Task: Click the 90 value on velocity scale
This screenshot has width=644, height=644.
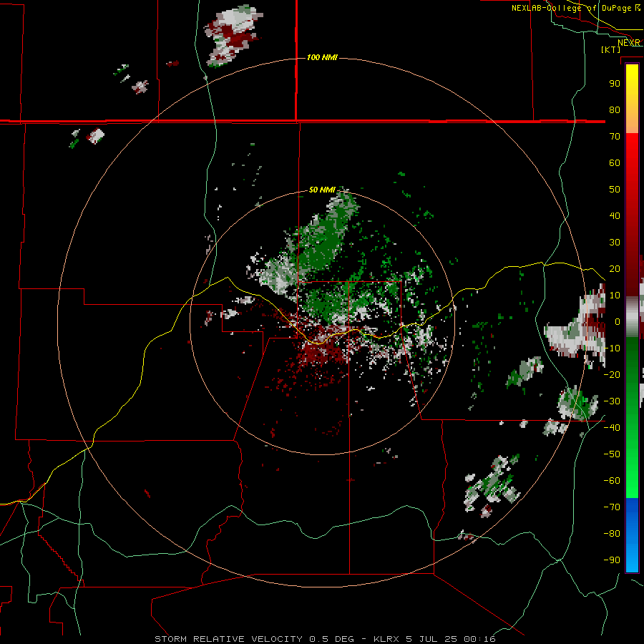Action: (615, 84)
